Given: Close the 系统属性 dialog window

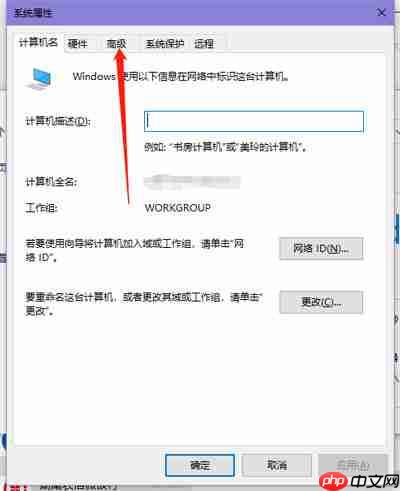Looking at the screenshot, I should coord(381,13).
